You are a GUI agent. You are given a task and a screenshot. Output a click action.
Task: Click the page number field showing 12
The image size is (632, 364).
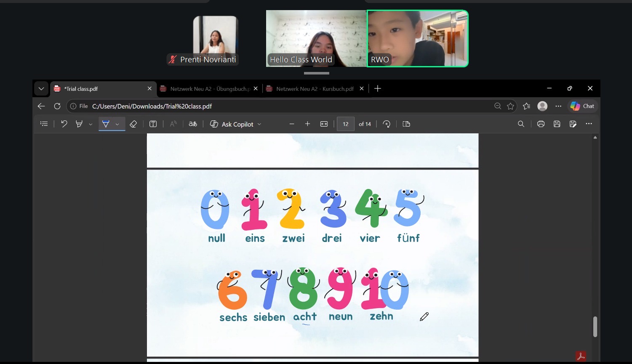tap(346, 124)
